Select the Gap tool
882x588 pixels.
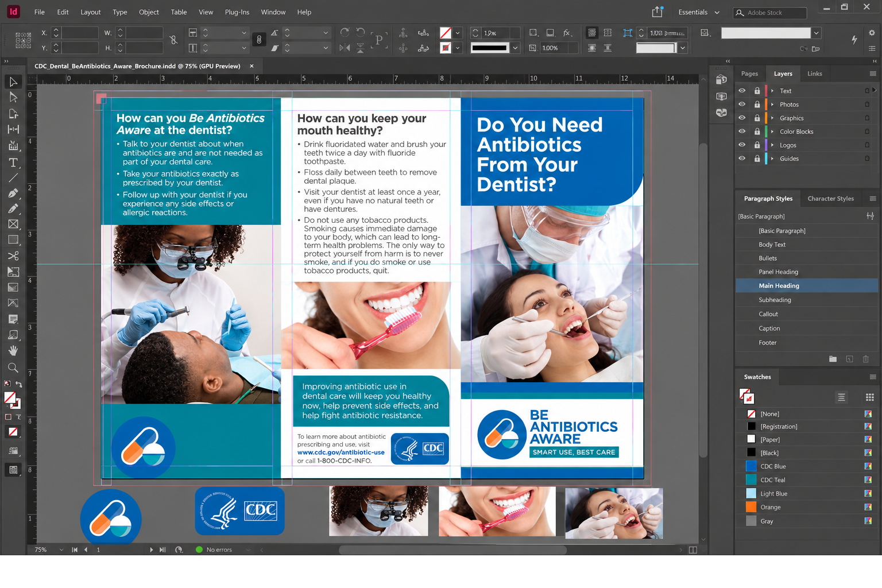pyautogui.click(x=13, y=130)
